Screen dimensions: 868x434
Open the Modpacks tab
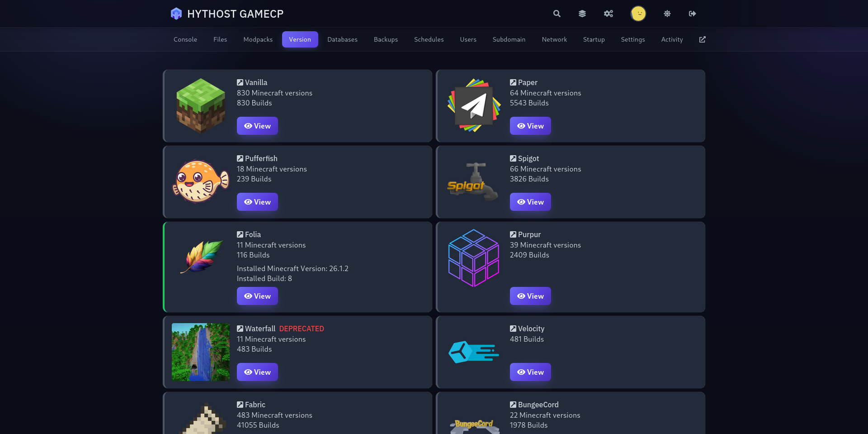pyautogui.click(x=258, y=39)
